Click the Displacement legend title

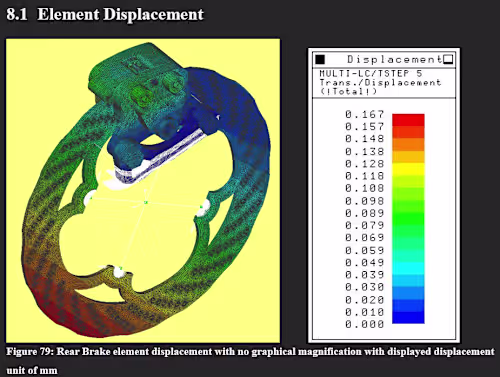click(x=395, y=59)
